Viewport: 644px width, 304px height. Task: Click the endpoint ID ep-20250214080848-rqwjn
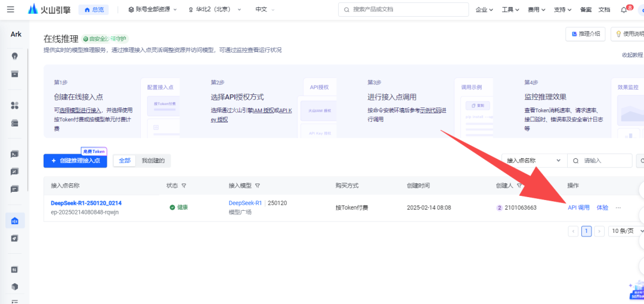(85, 212)
